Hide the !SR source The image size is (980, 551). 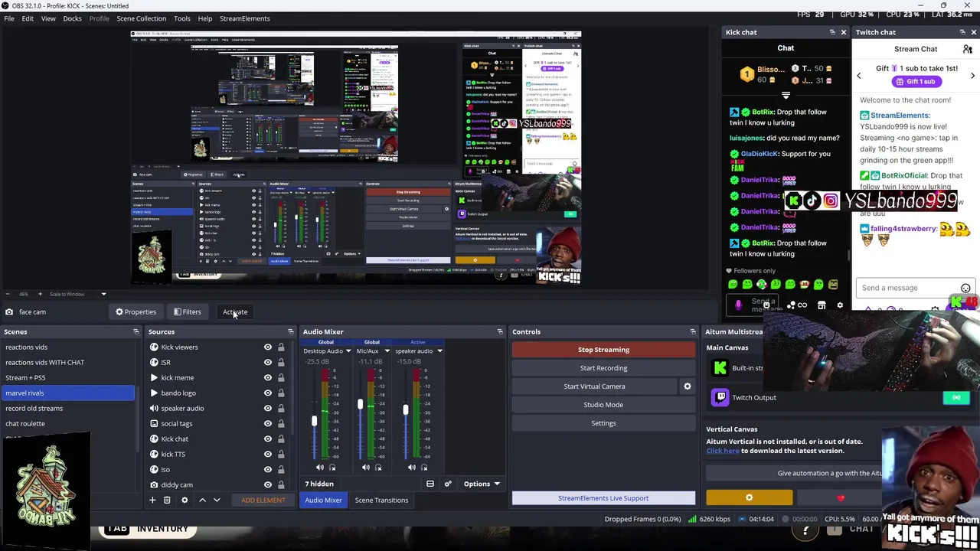pyautogui.click(x=268, y=363)
